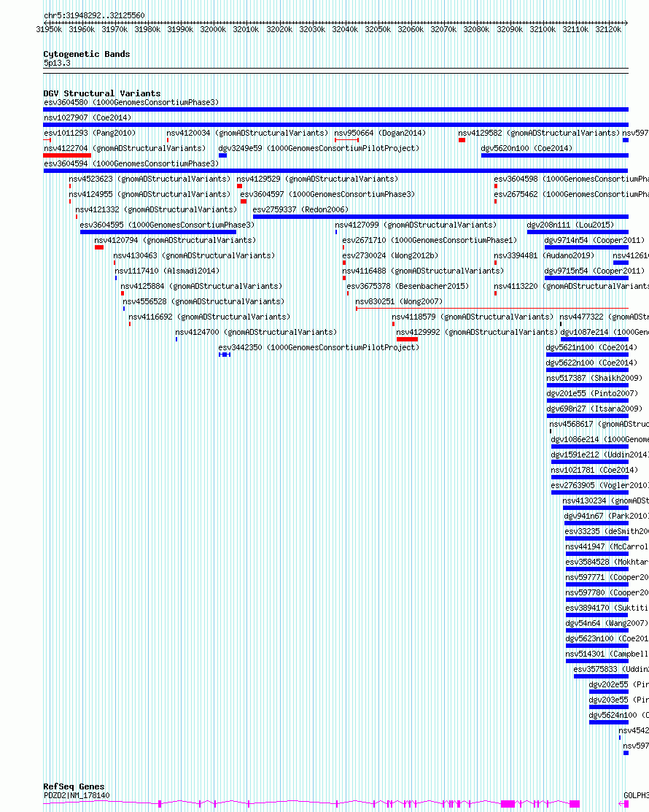Open variant dgv208n111 (Lou2015)
The height and width of the screenshot is (812, 649).
click(x=570, y=225)
